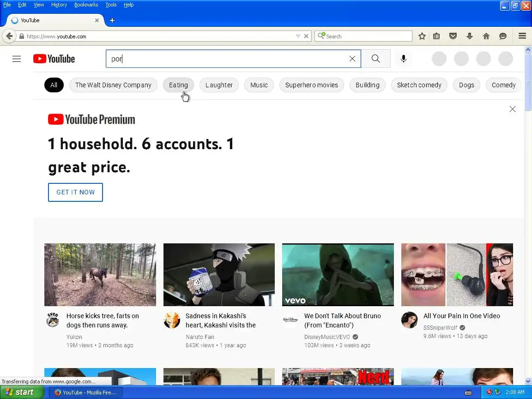Click the Yukon channel avatar
The image size is (532, 399).
coord(53,320)
